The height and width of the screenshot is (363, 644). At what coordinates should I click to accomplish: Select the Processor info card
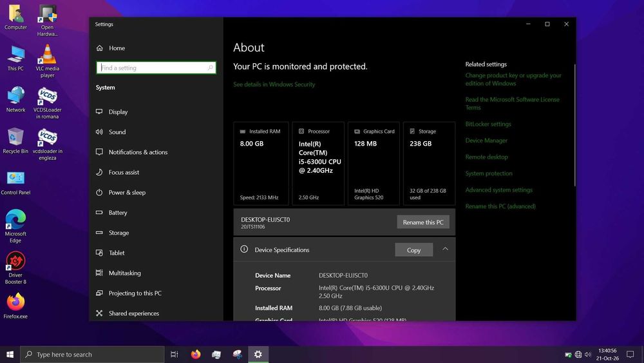pos(318,164)
